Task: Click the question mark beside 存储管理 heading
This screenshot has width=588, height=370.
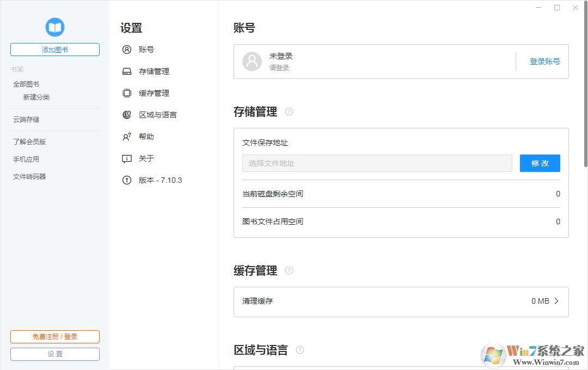Action: (289, 112)
